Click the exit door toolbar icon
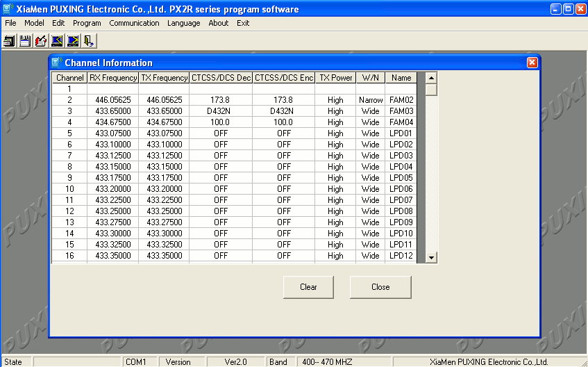Viewport: 588px width, 367px height. [89, 41]
